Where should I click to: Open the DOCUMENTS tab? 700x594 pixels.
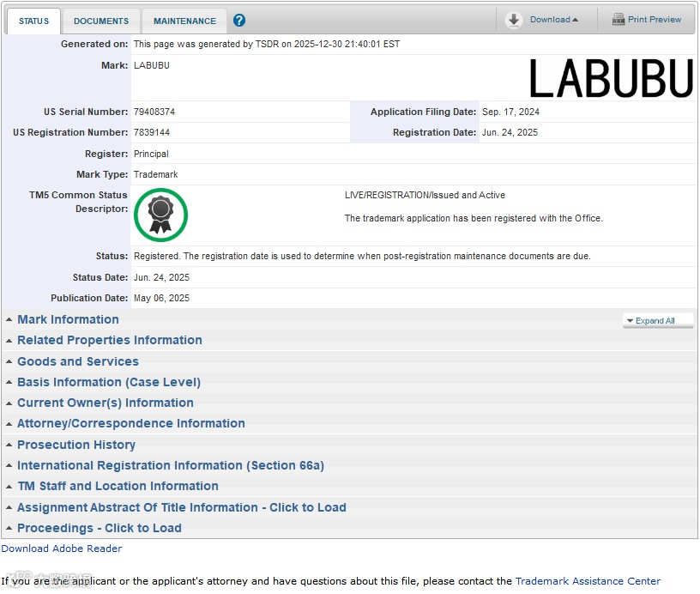(x=101, y=21)
